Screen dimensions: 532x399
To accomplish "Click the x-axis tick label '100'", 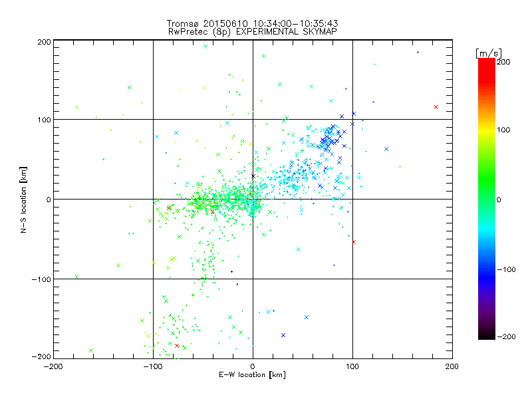I will coord(352,367).
